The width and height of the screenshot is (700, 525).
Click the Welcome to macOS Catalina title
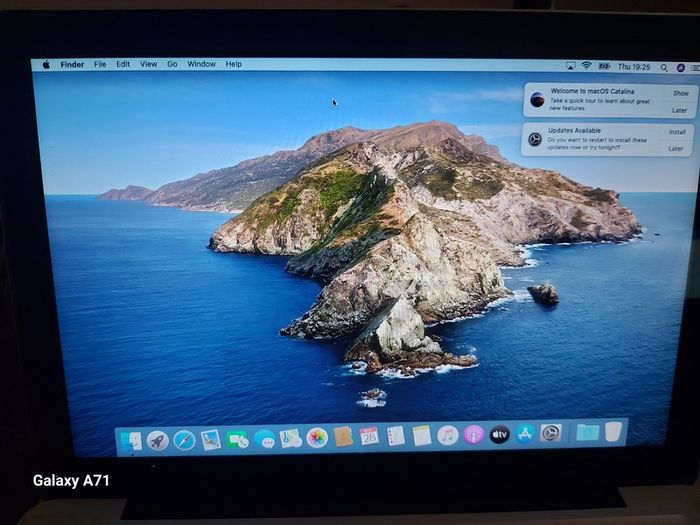coord(592,91)
